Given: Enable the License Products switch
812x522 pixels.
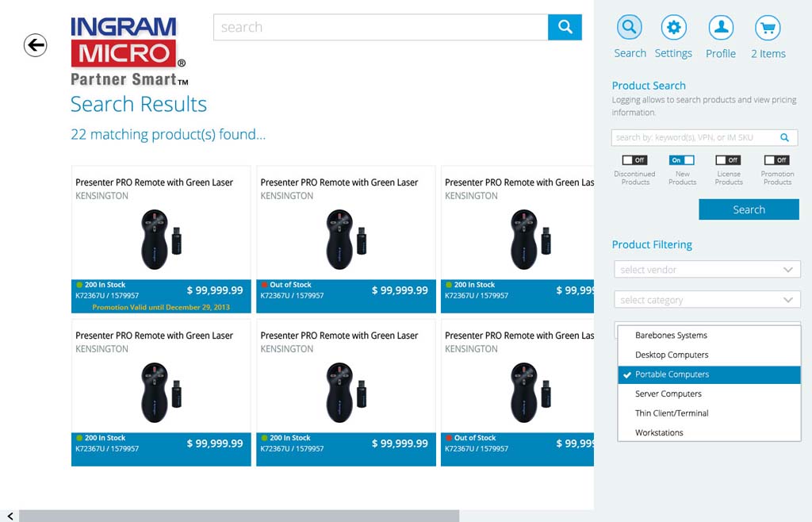Looking at the screenshot, I should [728, 160].
